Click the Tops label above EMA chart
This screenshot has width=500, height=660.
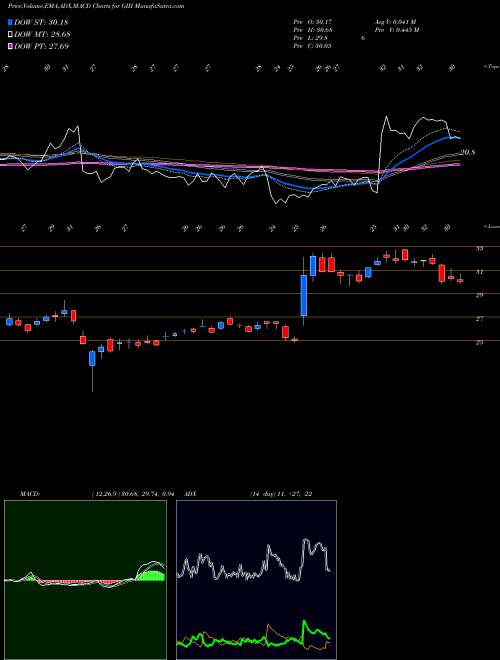click(492, 67)
